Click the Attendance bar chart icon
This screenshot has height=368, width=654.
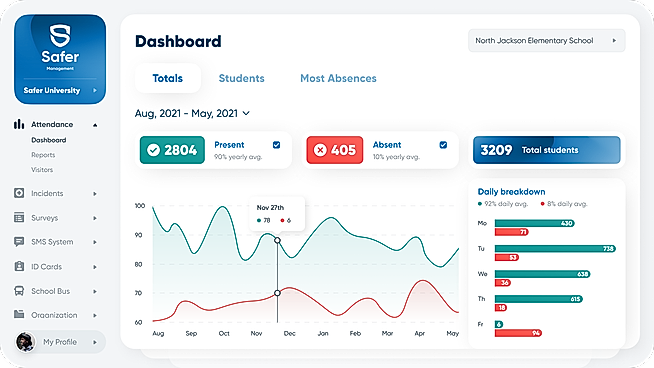pos(19,124)
